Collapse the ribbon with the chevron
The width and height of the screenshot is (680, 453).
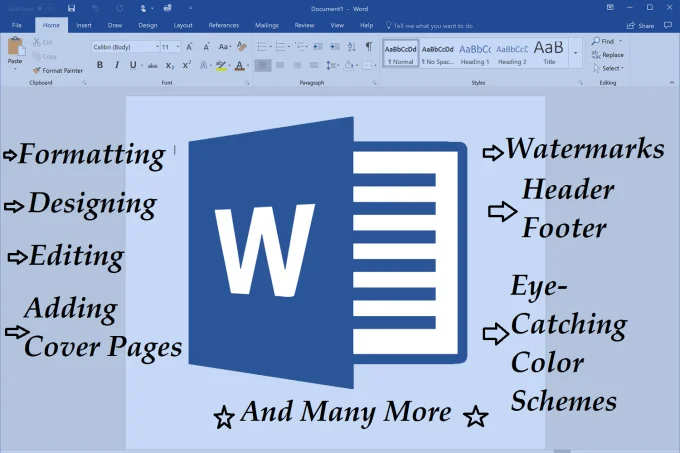point(672,82)
